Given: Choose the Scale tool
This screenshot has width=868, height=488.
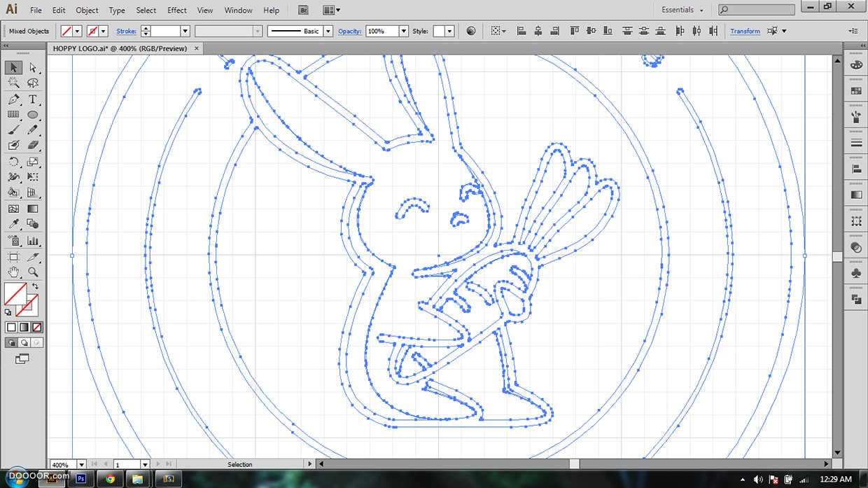Looking at the screenshot, I should coord(33,162).
